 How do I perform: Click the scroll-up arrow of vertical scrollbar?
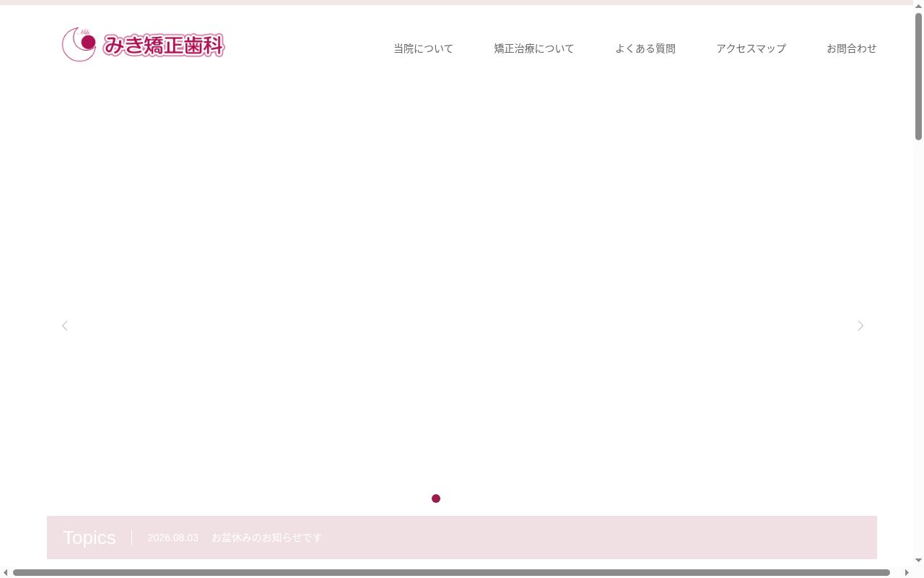point(919,6)
